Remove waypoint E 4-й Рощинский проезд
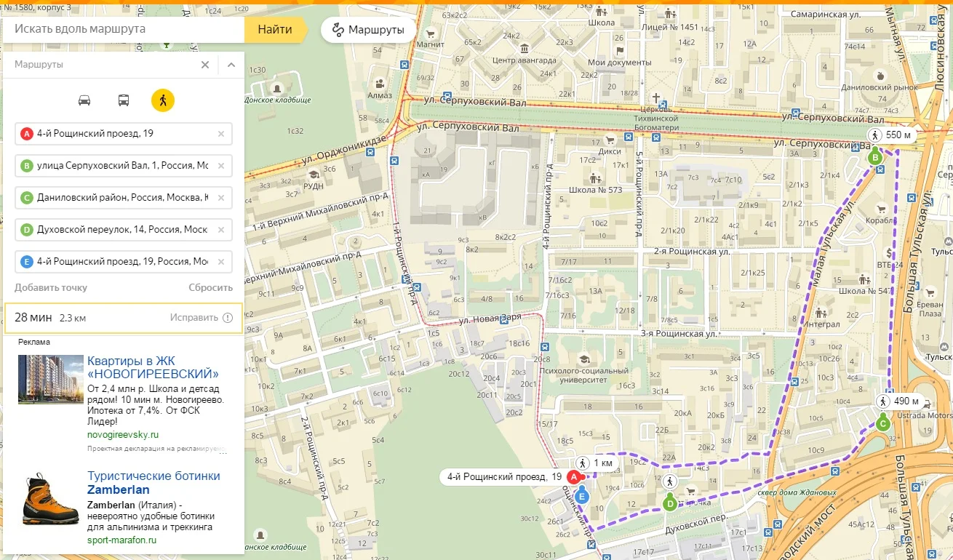 [221, 262]
